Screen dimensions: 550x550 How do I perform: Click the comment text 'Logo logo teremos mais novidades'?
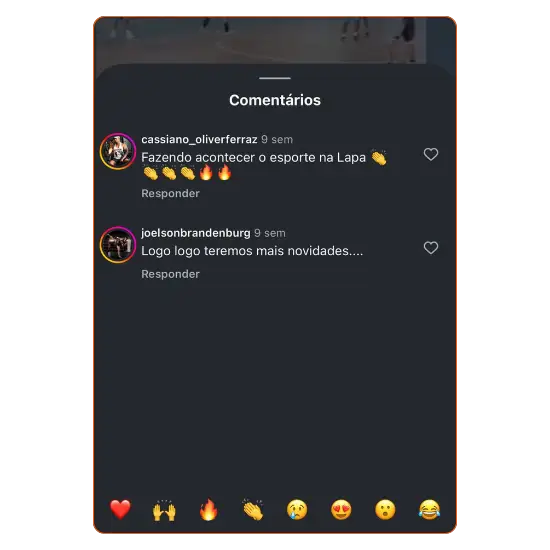click(252, 251)
